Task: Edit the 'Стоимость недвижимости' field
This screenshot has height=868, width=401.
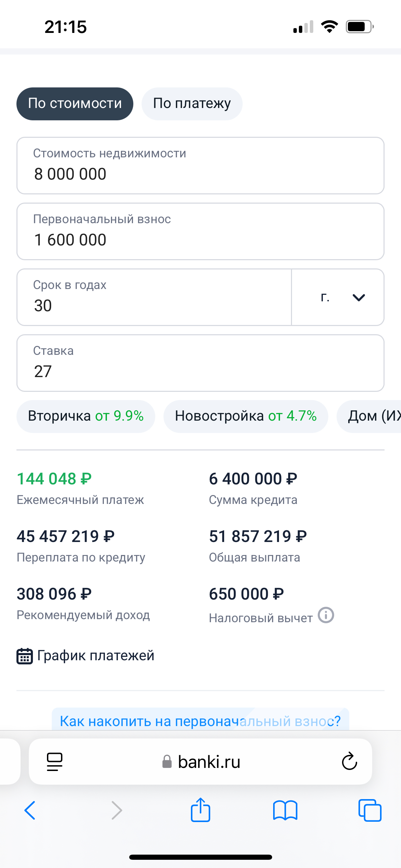Action: [200, 166]
